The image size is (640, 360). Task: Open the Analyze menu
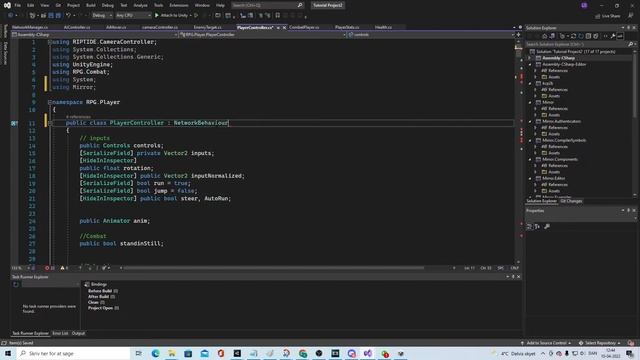point(140,5)
